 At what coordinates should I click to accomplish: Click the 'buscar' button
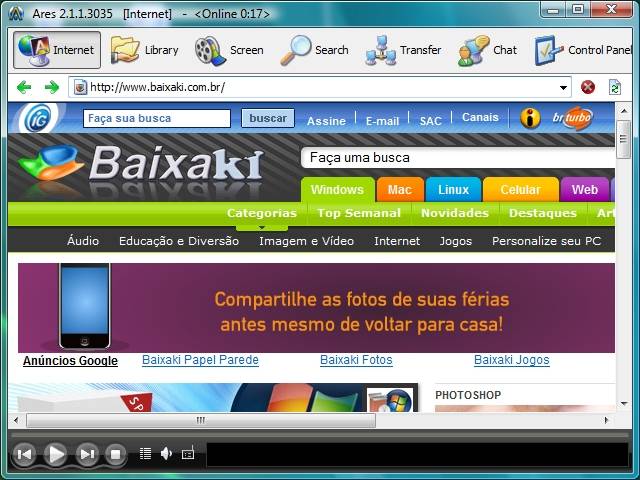click(x=268, y=118)
